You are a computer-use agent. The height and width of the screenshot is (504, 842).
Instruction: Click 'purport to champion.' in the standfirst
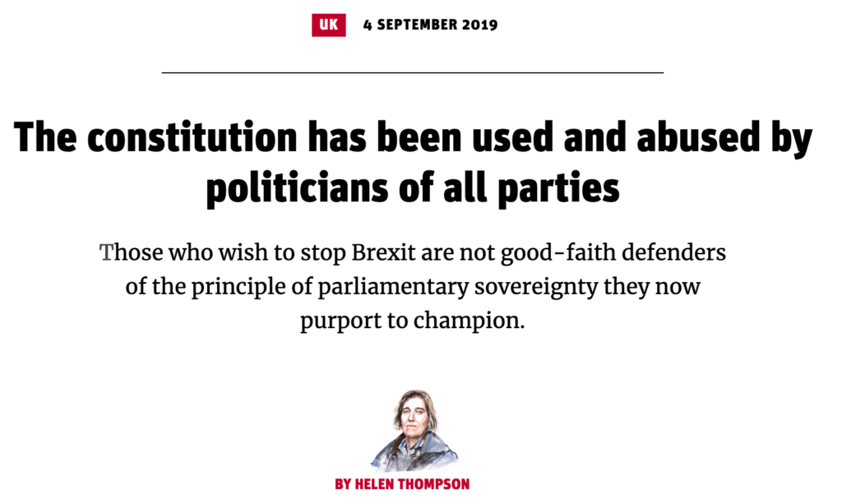(x=413, y=321)
